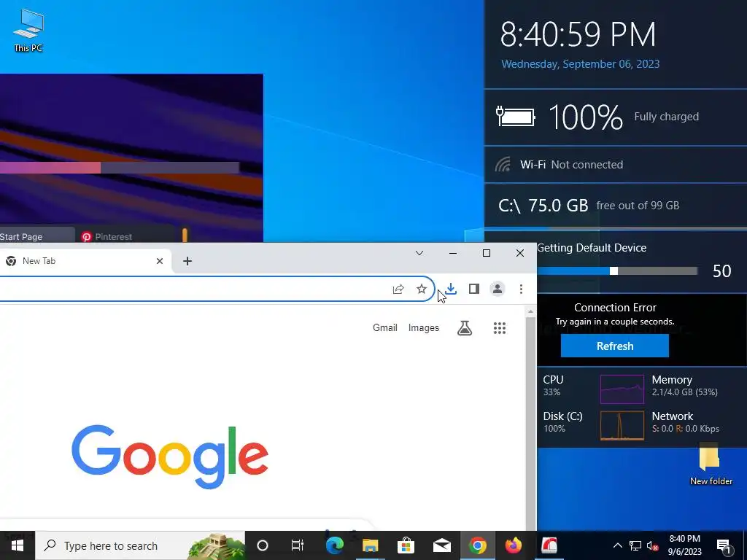Image resolution: width=747 pixels, height=560 pixels.
Task: Open the Images link
Action: point(424,327)
